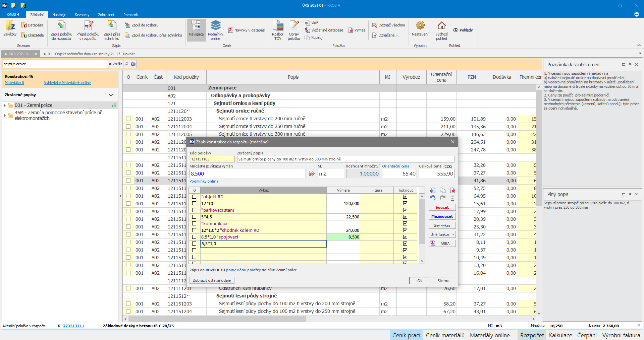Open the Kalkulace tab at the bottom
Screen dimensions: 644x340
[560, 335]
